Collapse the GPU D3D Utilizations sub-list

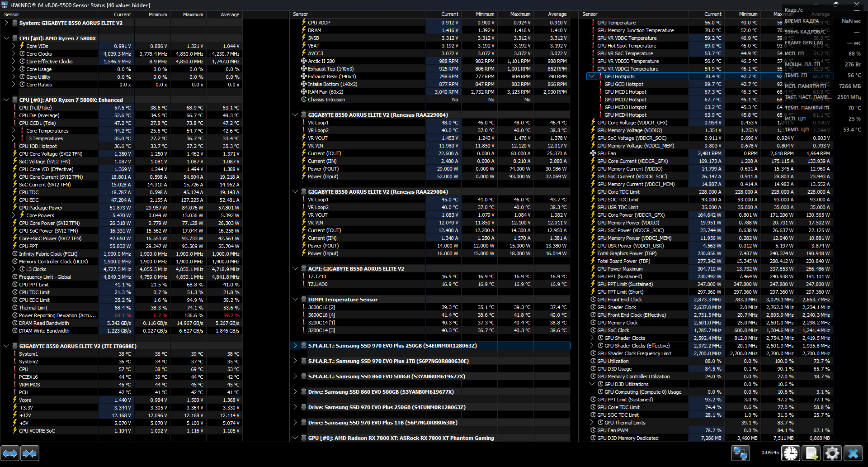[x=592, y=384]
